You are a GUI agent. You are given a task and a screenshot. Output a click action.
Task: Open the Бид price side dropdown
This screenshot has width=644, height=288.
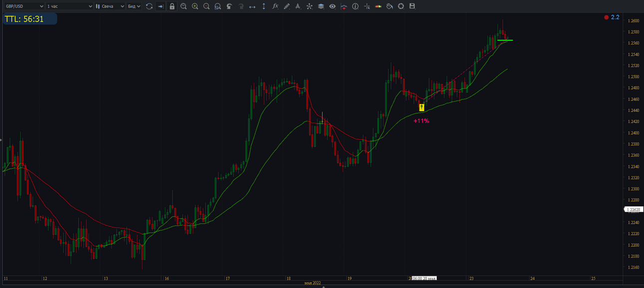[x=134, y=6]
